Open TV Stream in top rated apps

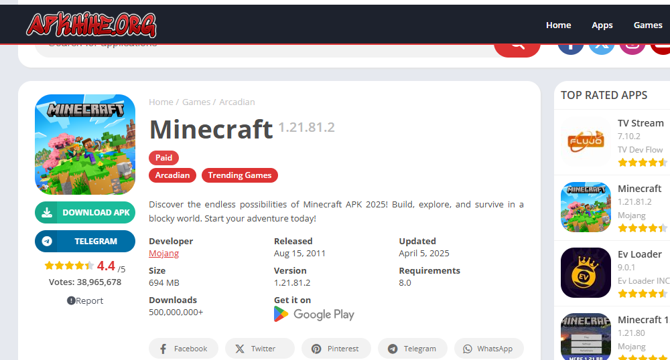coord(641,123)
